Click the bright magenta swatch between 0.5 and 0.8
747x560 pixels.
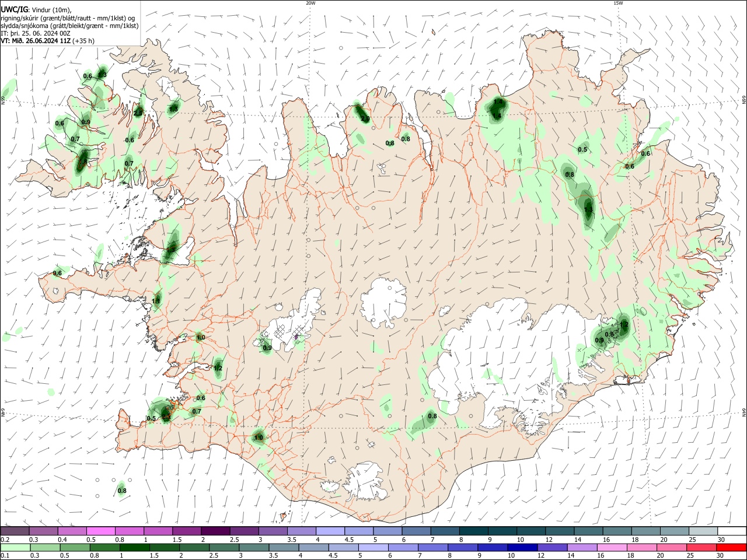point(100,531)
